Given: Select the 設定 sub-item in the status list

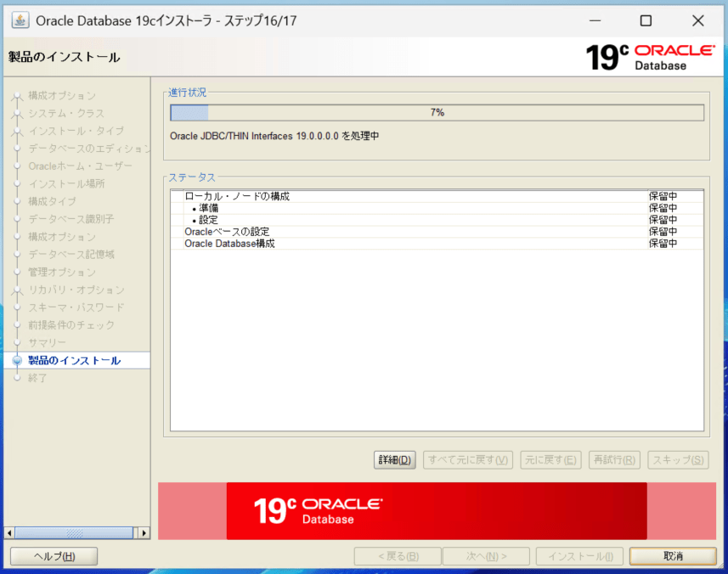Looking at the screenshot, I should pos(208,220).
